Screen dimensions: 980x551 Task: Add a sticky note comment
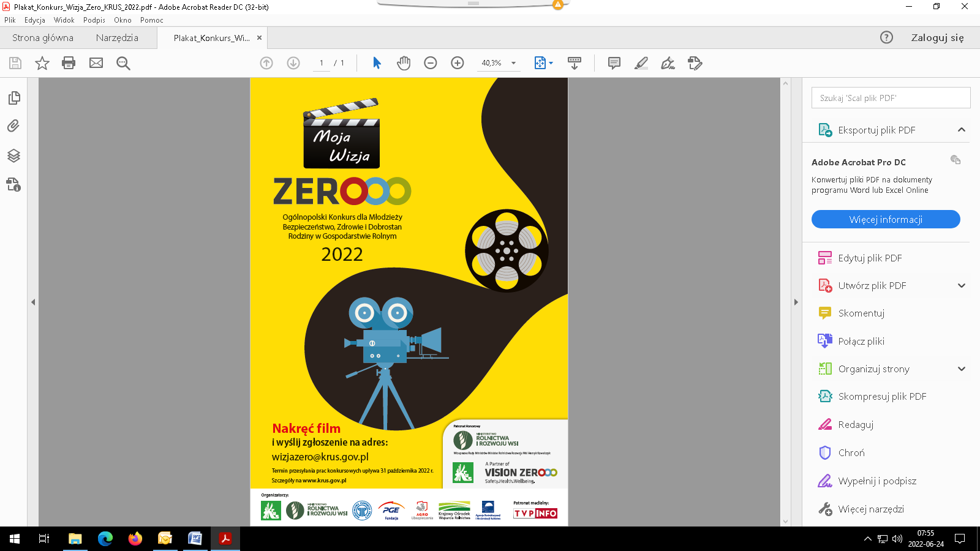point(614,63)
